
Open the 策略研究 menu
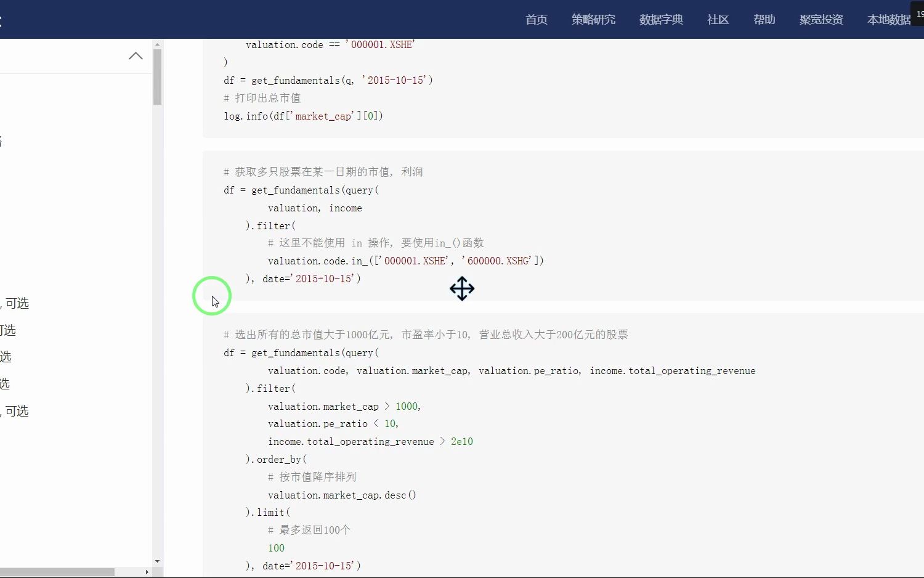593,20
